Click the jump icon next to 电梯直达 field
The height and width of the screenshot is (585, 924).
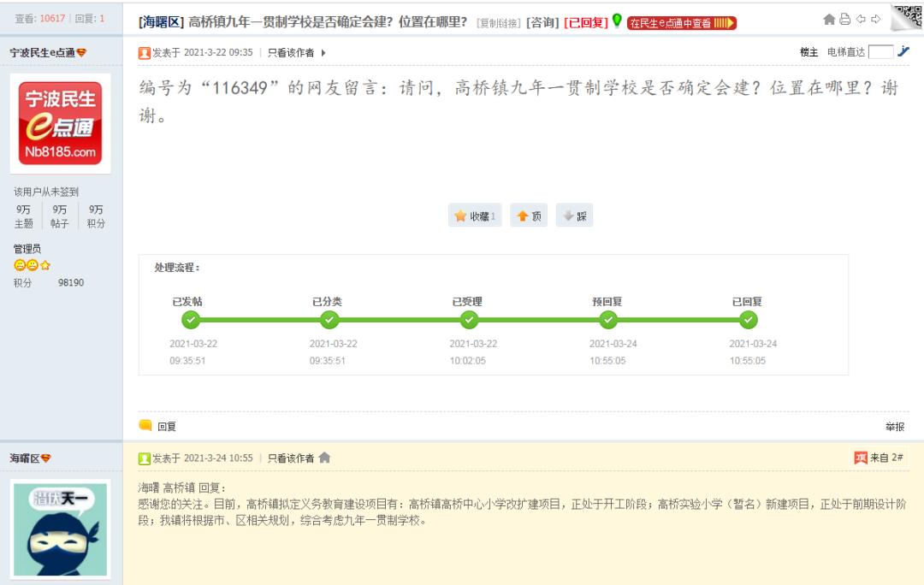pos(903,50)
